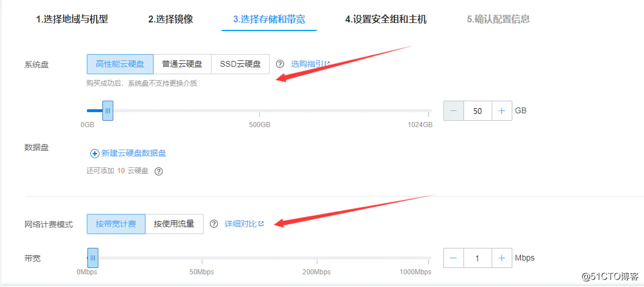This screenshot has width=644, height=287.
Task: Go to 1.选择地域与机型 step
Action: pyautogui.click(x=72, y=19)
